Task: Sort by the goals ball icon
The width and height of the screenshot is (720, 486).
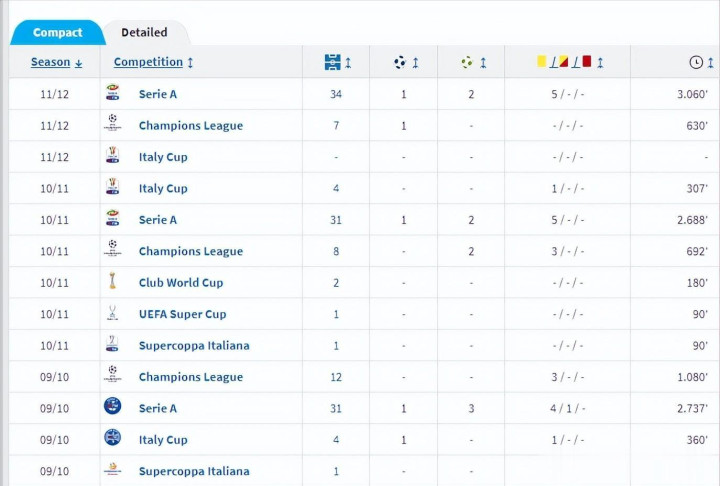Action: click(400, 62)
